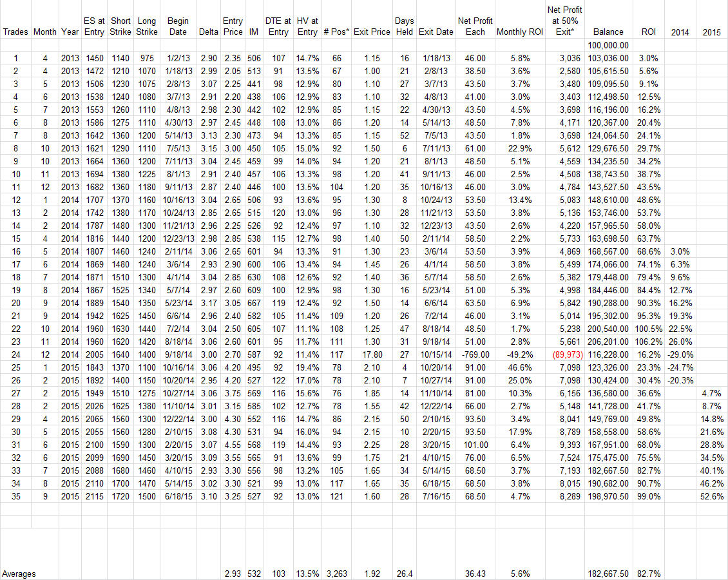728x580 pixels.
Task: Select the 'Net Profit at 50% Exit*' header
Action: coord(564,21)
